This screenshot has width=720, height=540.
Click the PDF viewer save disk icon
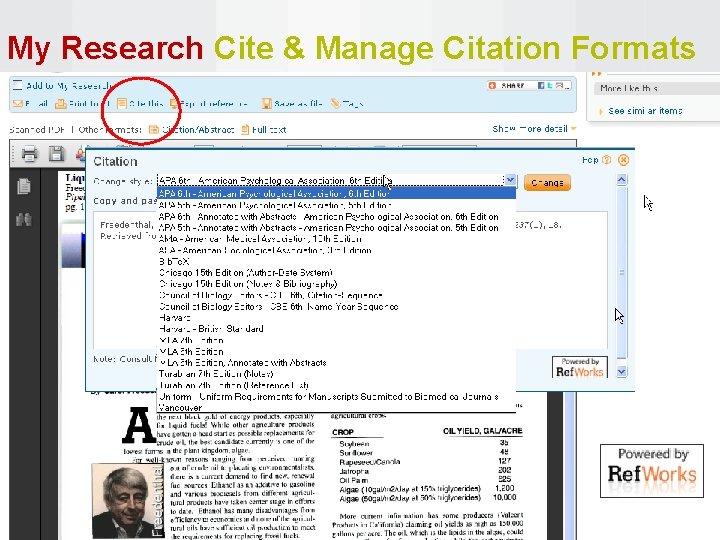pos(56,154)
